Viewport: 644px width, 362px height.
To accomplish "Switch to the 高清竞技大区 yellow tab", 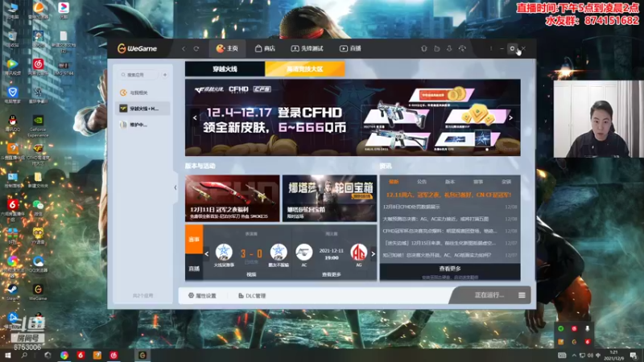I will [x=305, y=69].
